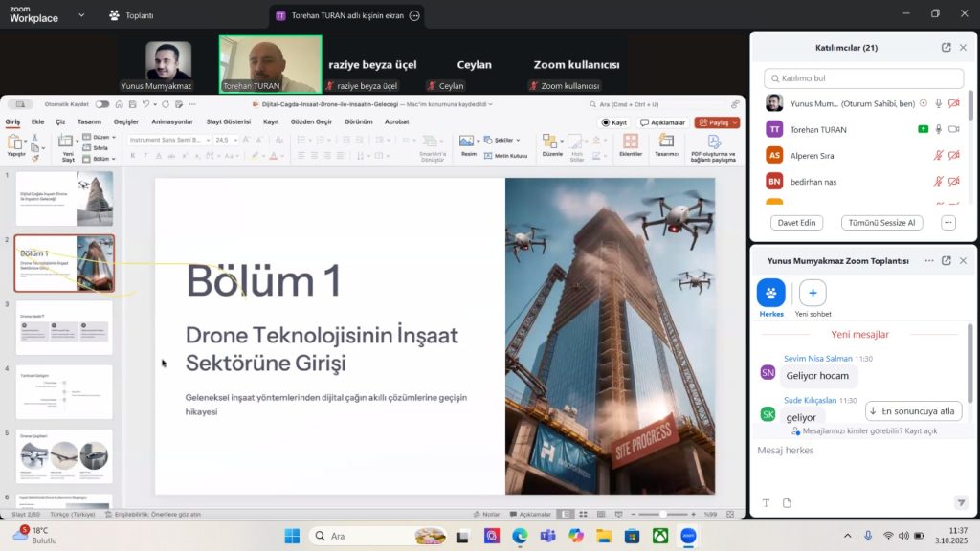
Task: Open the participants panel more options menu
Action: [x=948, y=222]
